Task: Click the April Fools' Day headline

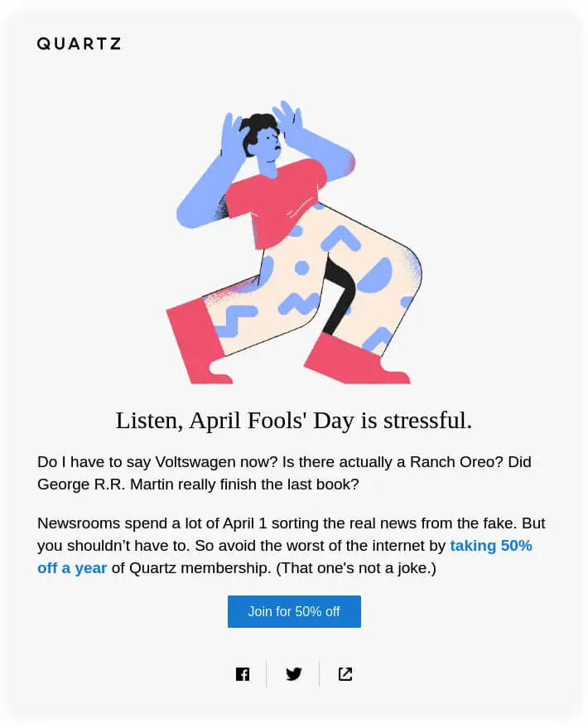Action: 293,420
